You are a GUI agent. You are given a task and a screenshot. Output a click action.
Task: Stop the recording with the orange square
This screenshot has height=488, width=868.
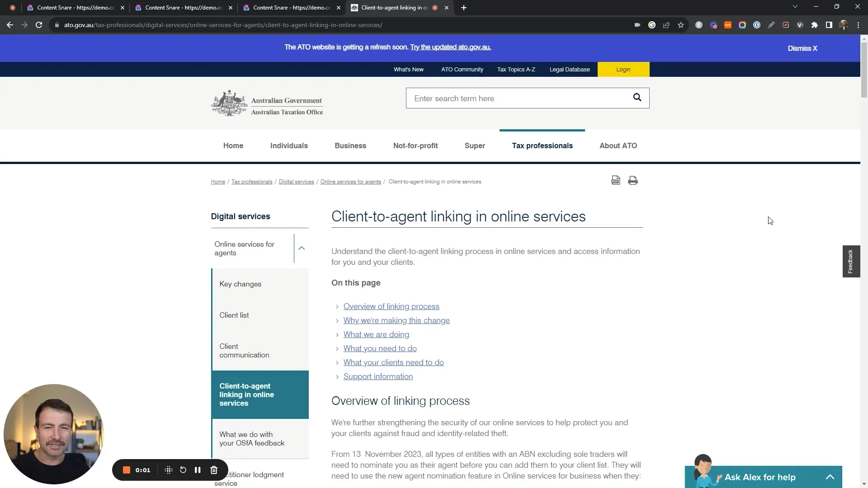tap(127, 470)
